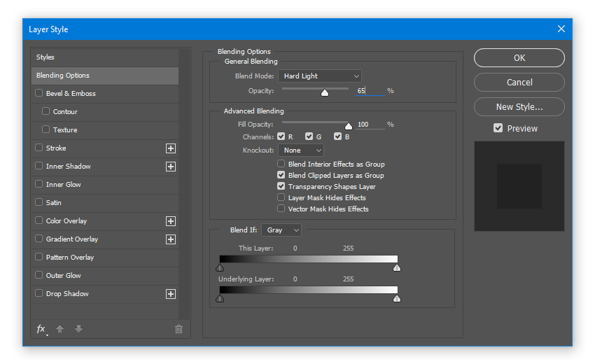
Task: Click the Cancel button
Action: click(519, 83)
